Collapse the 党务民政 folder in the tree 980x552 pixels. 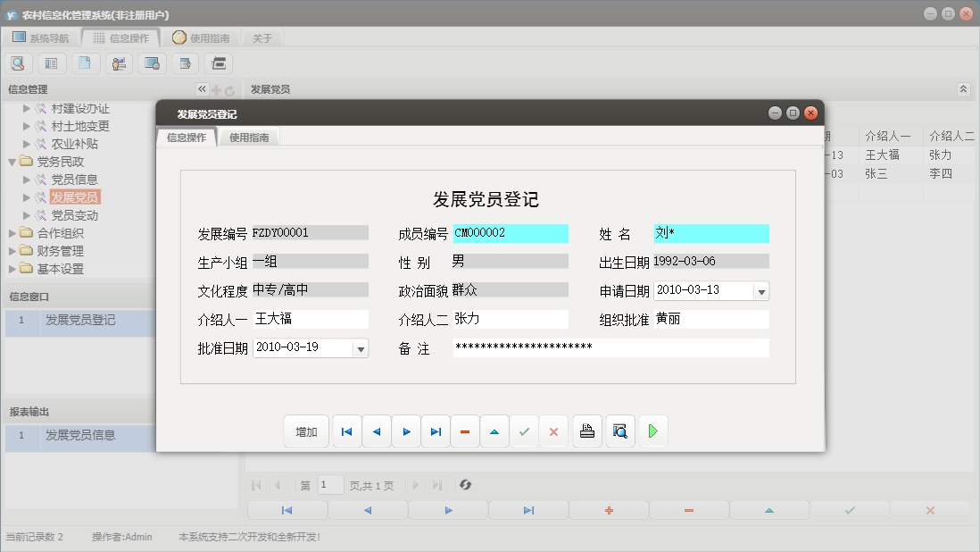tap(12, 162)
